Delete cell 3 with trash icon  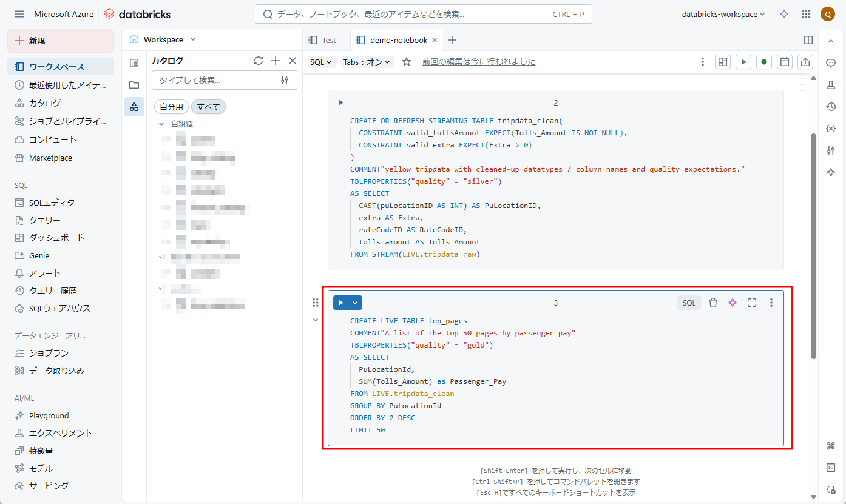coord(713,303)
